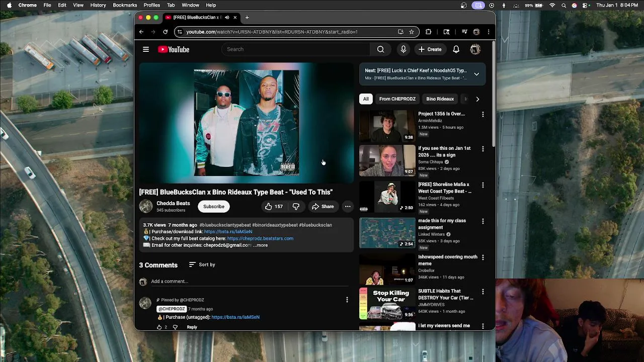Click the menu bar clock Thu Jan 1
Screen dimensions: 644x362
[x=617, y=5]
